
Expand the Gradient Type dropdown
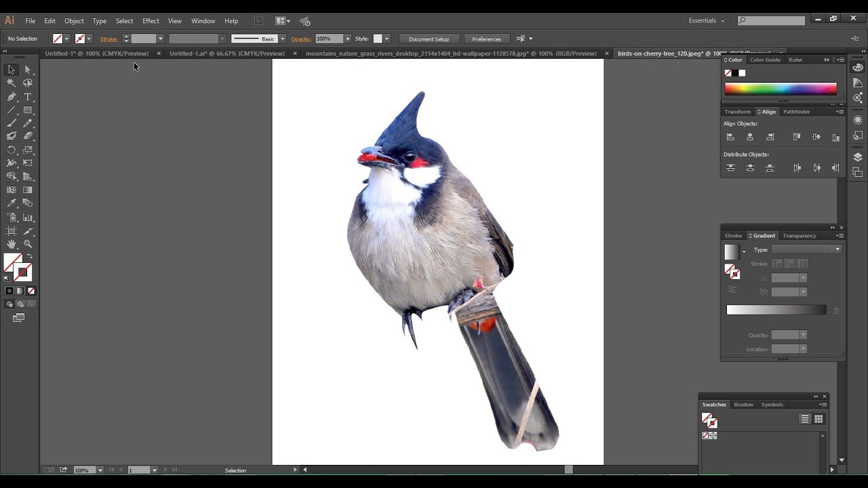coord(837,249)
